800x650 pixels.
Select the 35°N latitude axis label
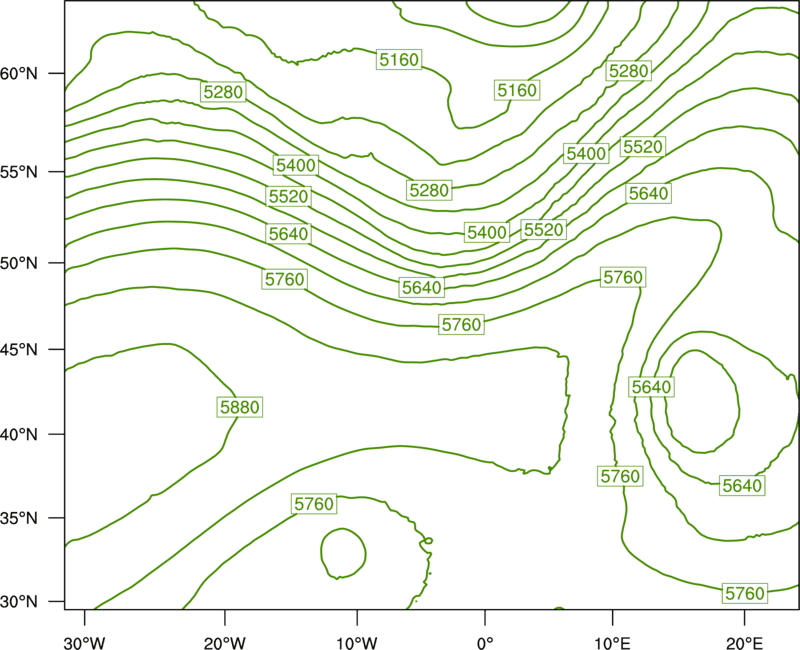(x=19, y=518)
